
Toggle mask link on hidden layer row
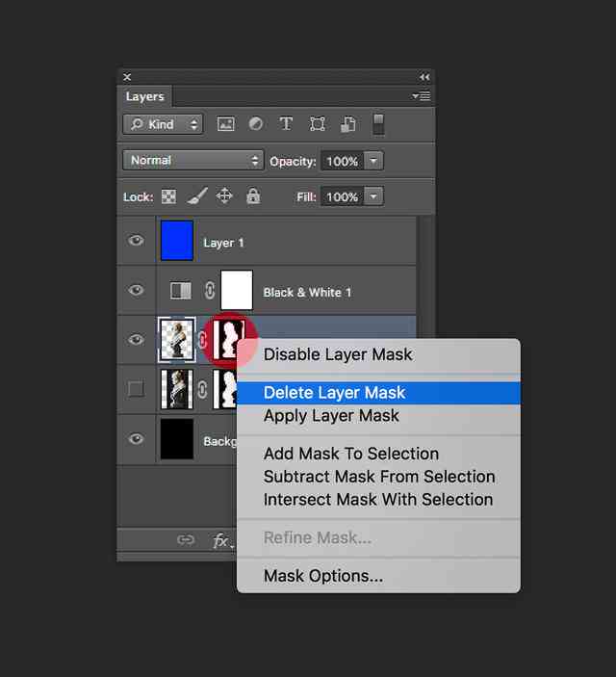[x=202, y=389]
